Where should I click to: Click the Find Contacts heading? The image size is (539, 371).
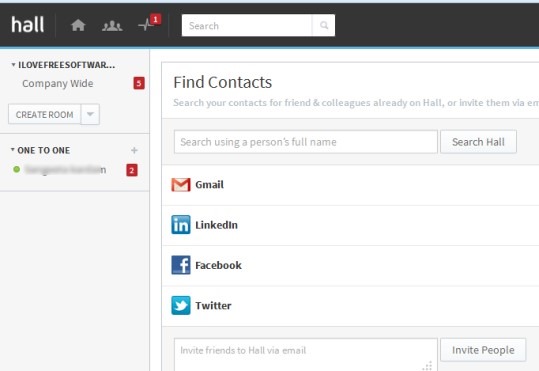click(222, 83)
